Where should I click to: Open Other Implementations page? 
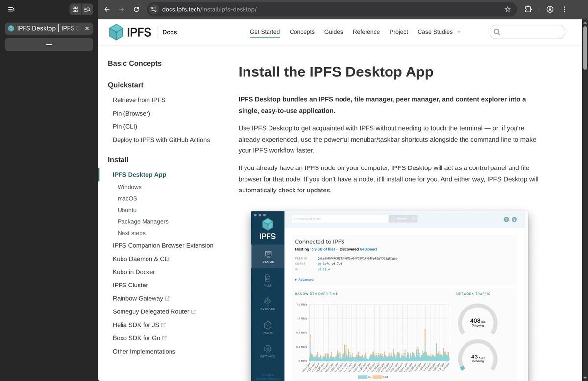pos(144,351)
